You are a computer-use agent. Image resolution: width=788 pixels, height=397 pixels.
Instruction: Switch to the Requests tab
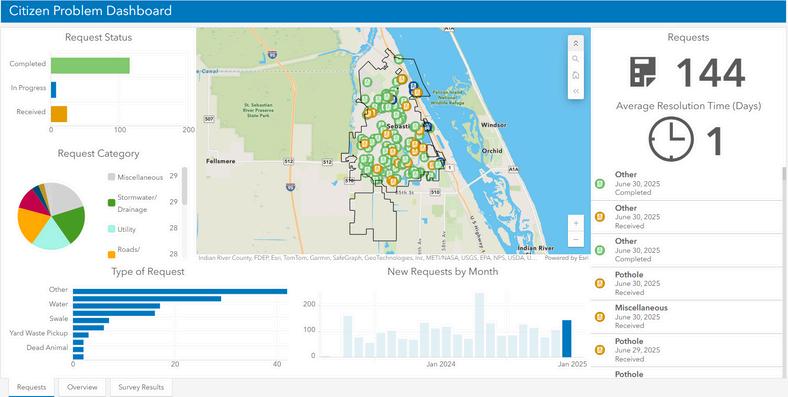pos(32,387)
